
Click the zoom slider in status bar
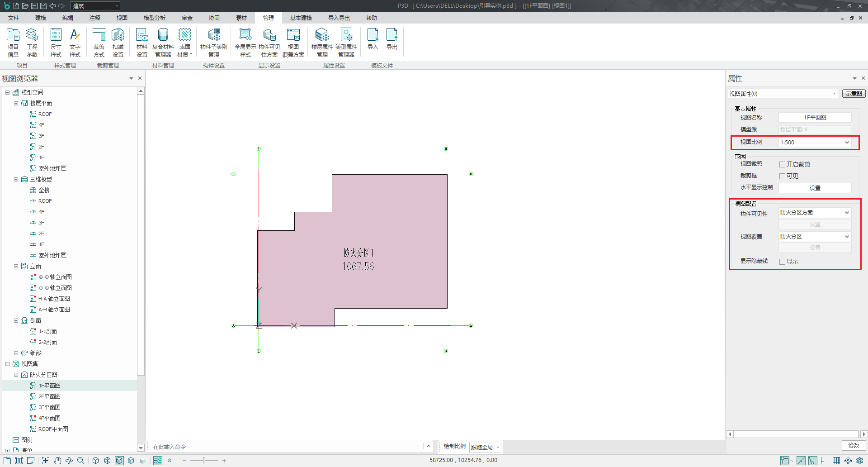(204, 461)
